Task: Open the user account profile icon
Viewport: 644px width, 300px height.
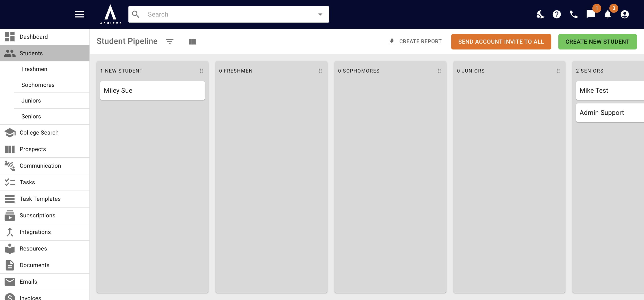Action: (625, 14)
